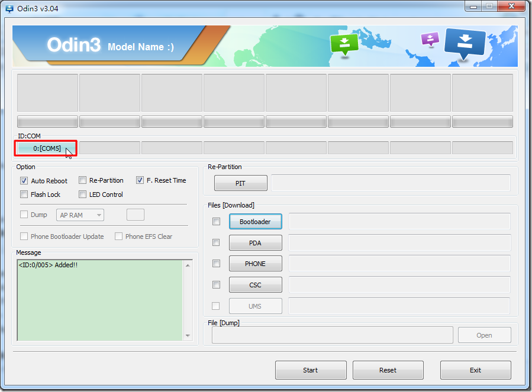Click the small field next to AP RAM

[x=136, y=215]
